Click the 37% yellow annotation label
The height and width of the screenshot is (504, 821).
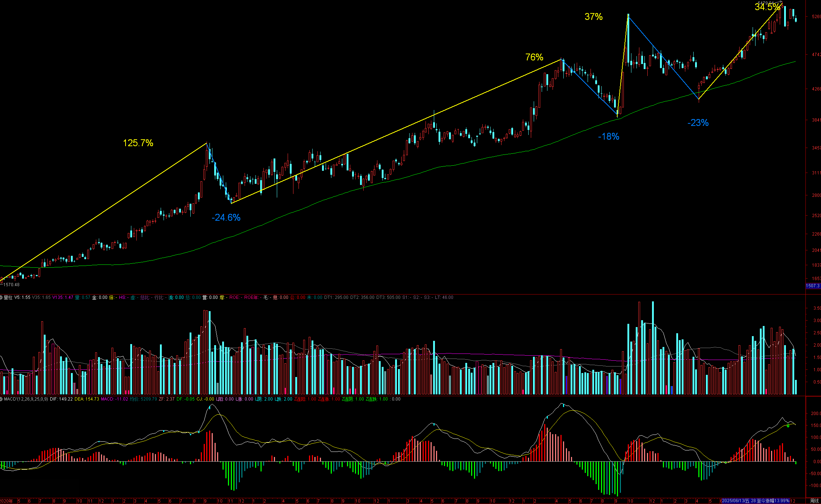(593, 17)
